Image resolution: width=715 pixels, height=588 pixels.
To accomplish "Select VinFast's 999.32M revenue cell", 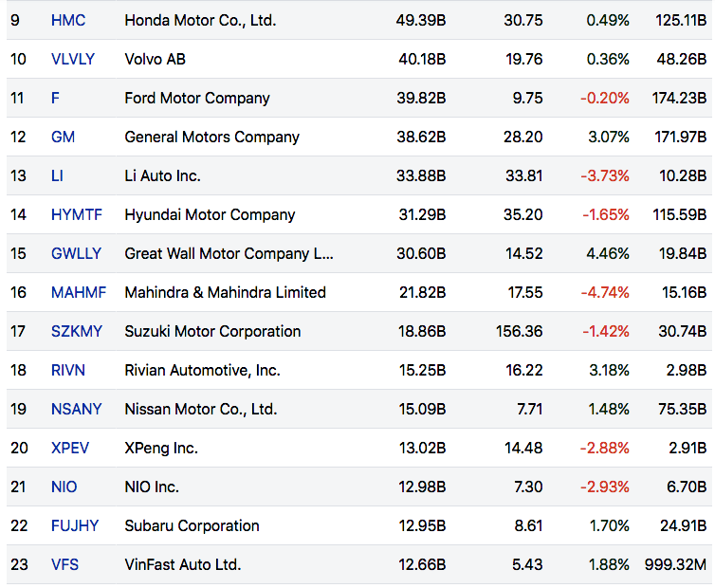I will click(674, 564).
